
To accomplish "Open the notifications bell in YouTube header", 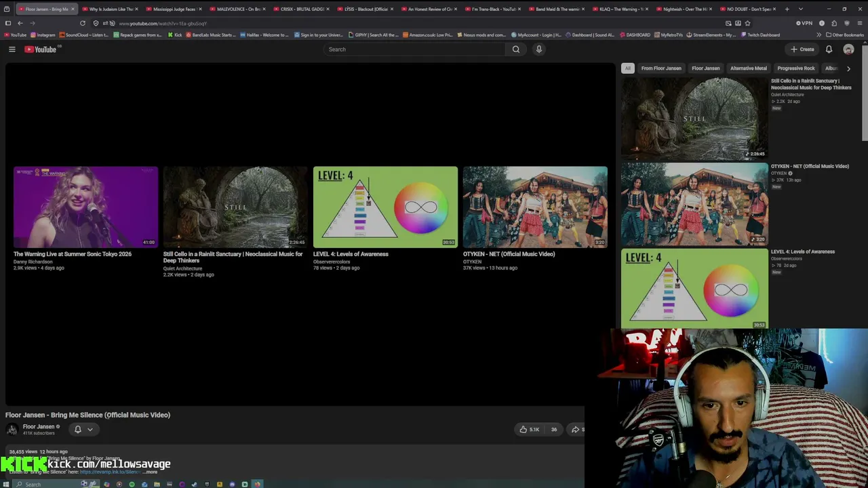I will tap(829, 49).
